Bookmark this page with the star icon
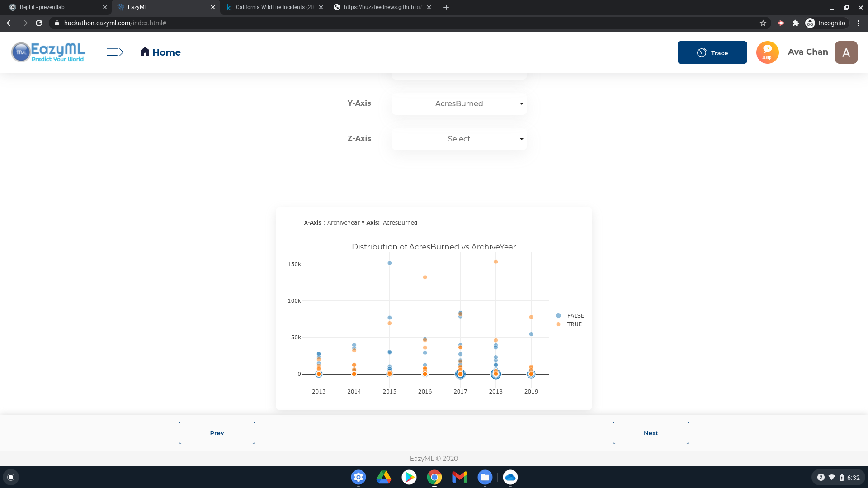This screenshot has height=488, width=868. pos(763,23)
